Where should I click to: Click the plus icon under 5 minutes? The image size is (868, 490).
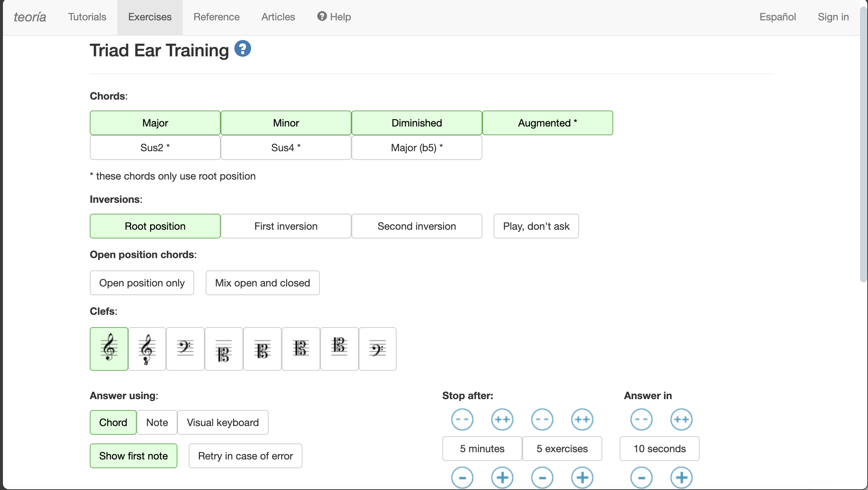click(502, 477)
